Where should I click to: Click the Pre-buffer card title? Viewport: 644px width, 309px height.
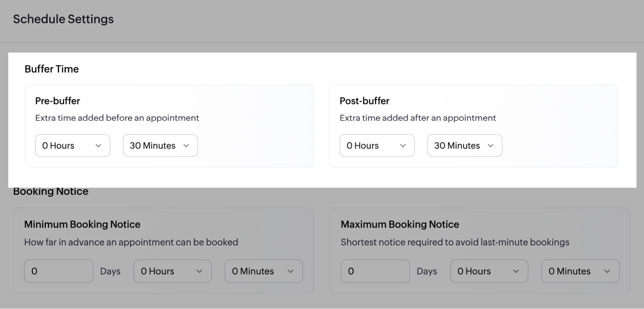[x=58, y=101]
